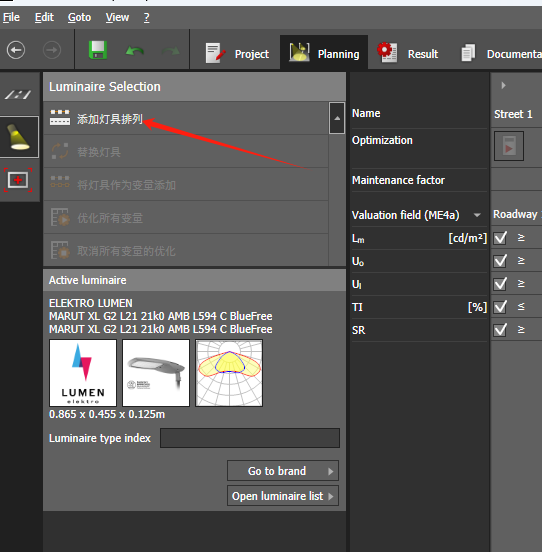The height and width of the screenshot is (552, 542).
Task: Click into the Luminaire type index field
Action: point(250,438)
